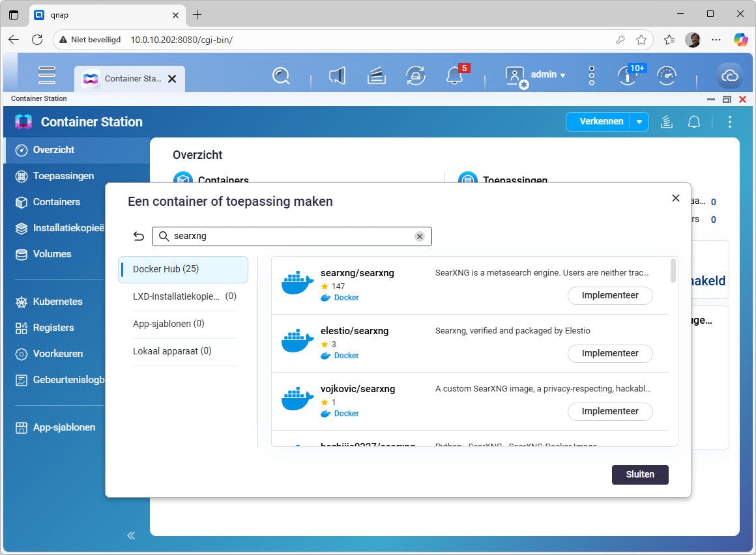
Task: Open the browser favorites list icon
Action: click(669, 40)
